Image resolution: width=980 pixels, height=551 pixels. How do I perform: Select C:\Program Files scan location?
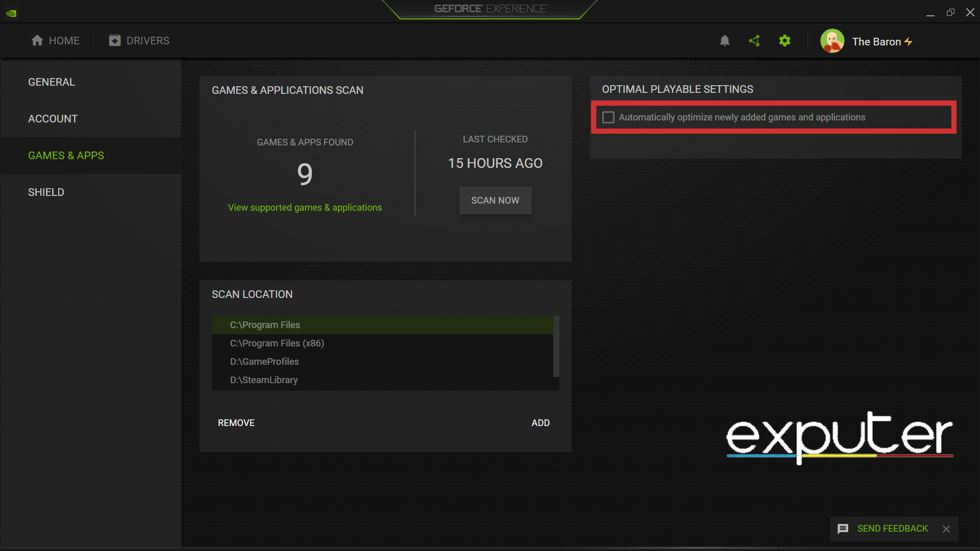[382, 325]
